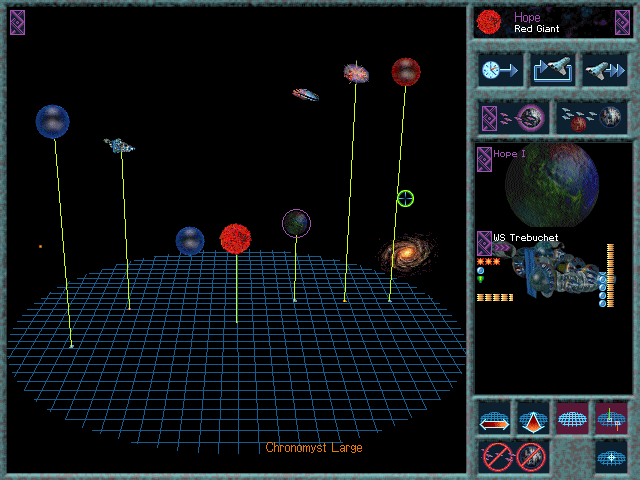The height and width of the screenshot is (480, 640).
Task: Toggle the hide-planets crossed-out button
Action: [531, 457]
